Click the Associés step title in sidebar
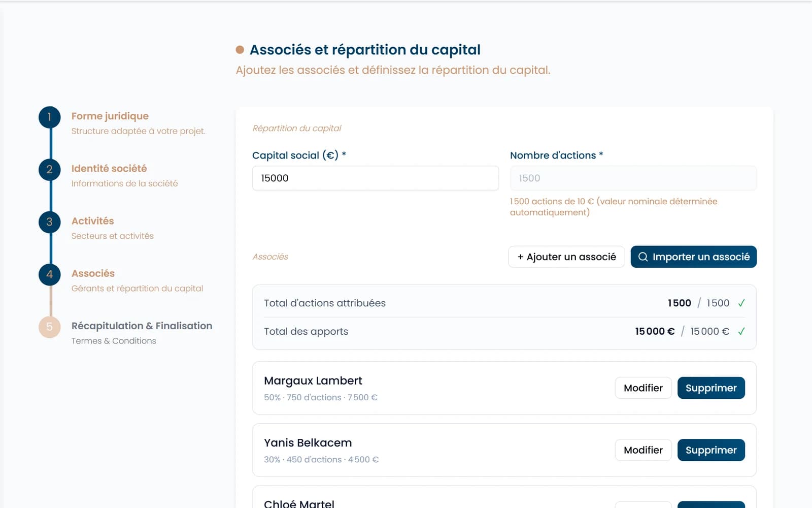The height and width of the screenshot is (508, 812). pos(93,273)
